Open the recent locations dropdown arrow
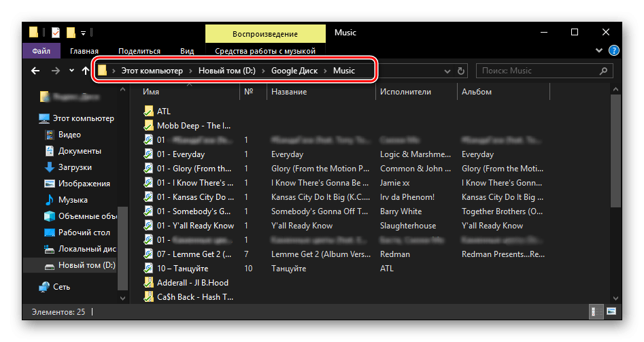Image resolution: width=644 pixels, height=342 pixels. (72, 71)
